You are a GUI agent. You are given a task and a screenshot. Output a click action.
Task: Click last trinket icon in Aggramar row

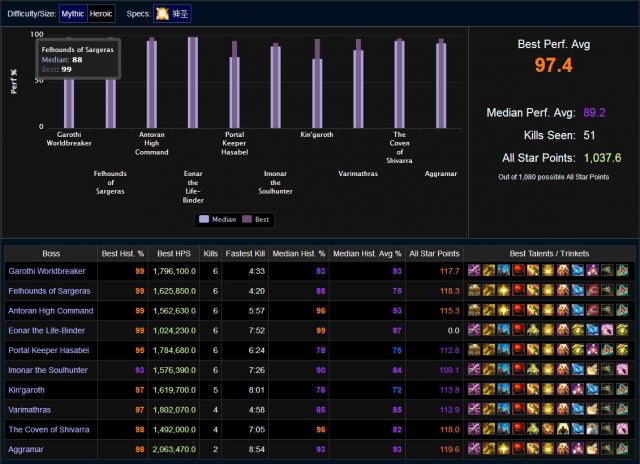[624, 447]
